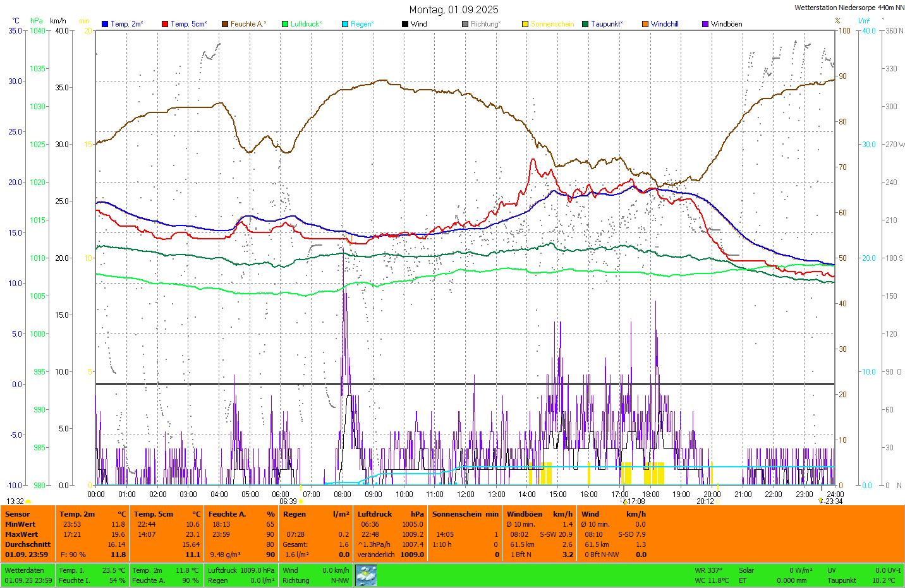
Task: Select the Richtung legend label
Action: click(x=485, y=24)
